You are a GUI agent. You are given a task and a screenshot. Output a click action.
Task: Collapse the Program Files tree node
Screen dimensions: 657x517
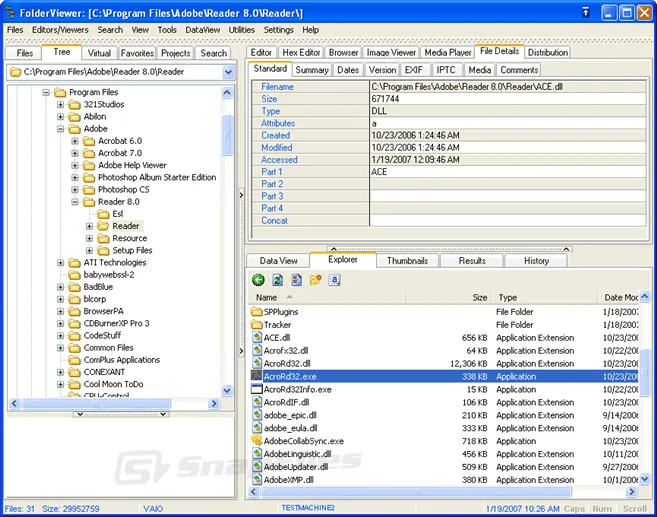[x=46, y=92]
